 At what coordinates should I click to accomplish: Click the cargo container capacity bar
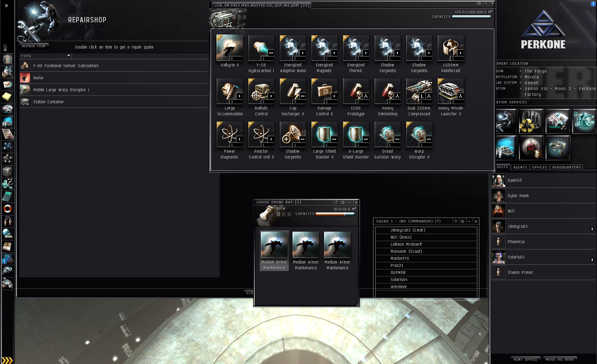click(471, 17)
